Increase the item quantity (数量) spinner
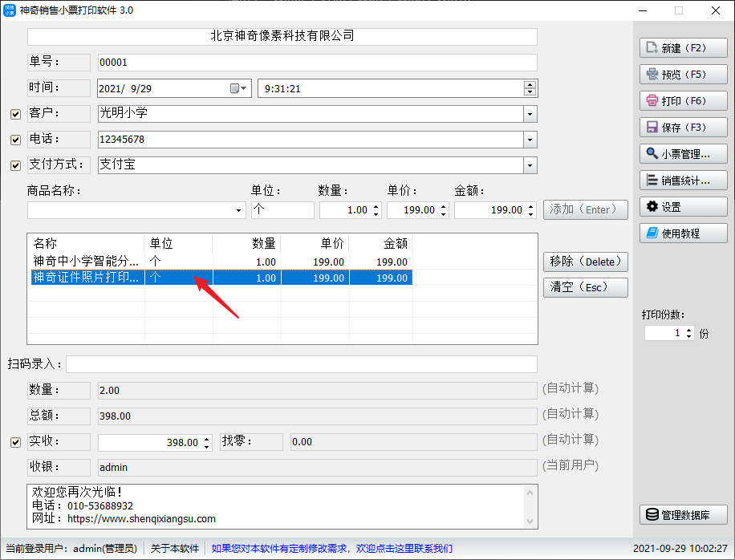735x560 pixels. (376, 206)
